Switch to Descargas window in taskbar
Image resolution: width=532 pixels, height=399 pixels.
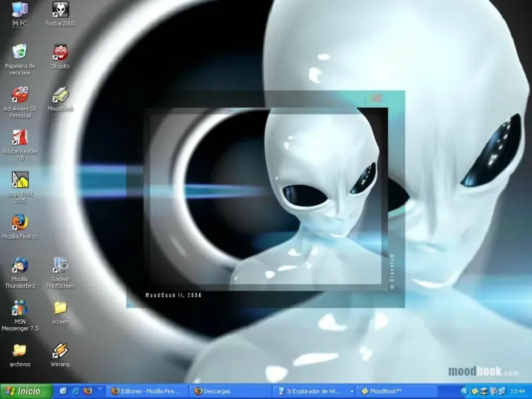point(231,391)
